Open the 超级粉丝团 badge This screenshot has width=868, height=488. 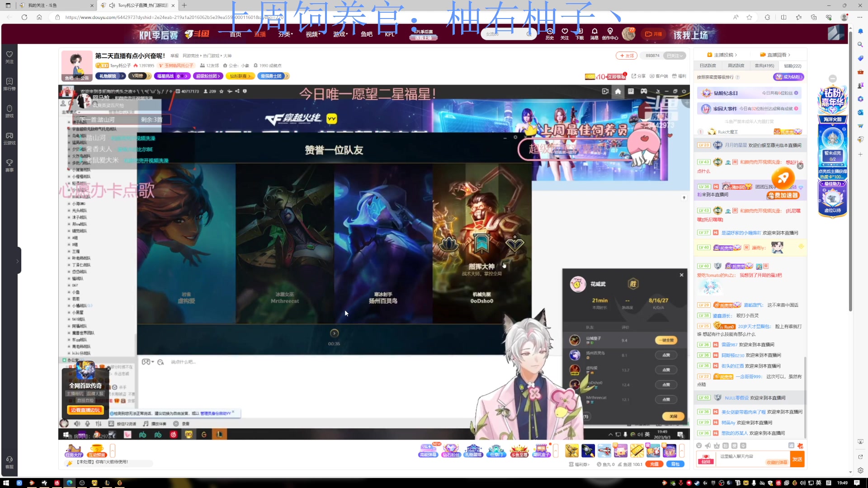coord(208,76)
